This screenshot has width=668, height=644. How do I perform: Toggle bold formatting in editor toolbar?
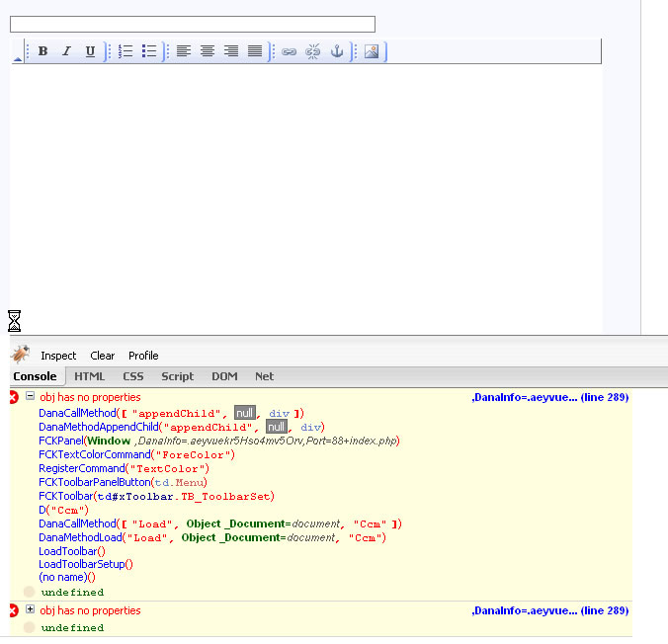click(x=42, y=51)
